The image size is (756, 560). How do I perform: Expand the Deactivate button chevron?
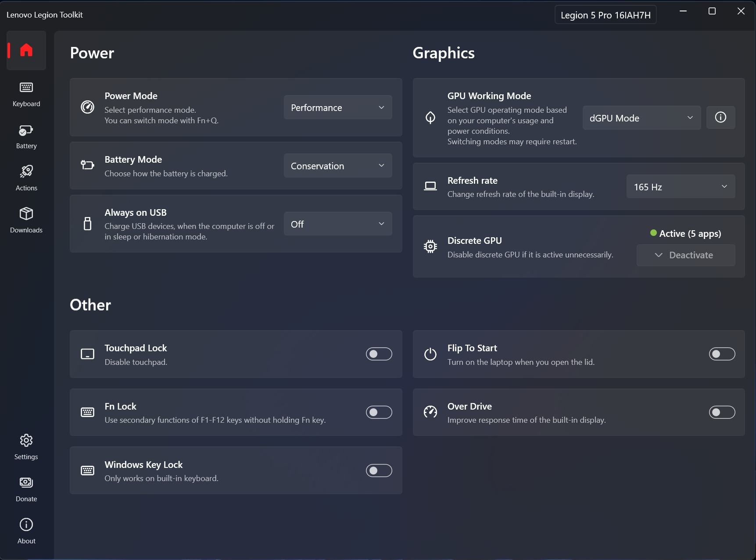pos(659,255)
